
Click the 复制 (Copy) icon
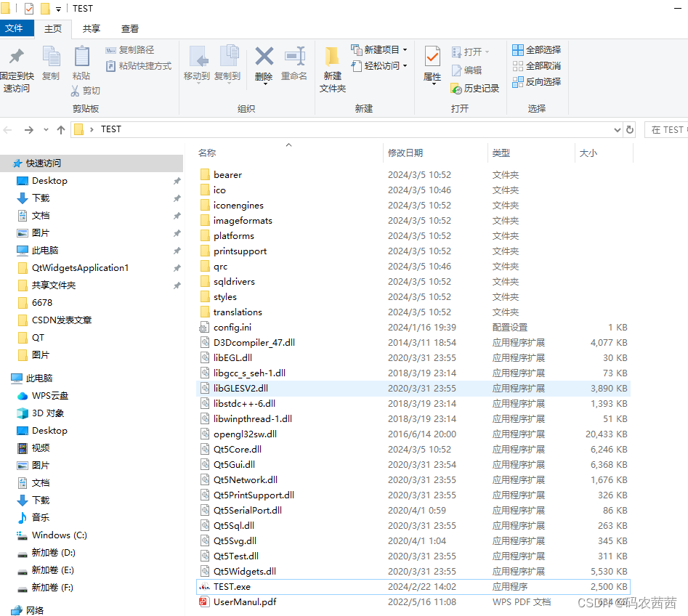51,58
